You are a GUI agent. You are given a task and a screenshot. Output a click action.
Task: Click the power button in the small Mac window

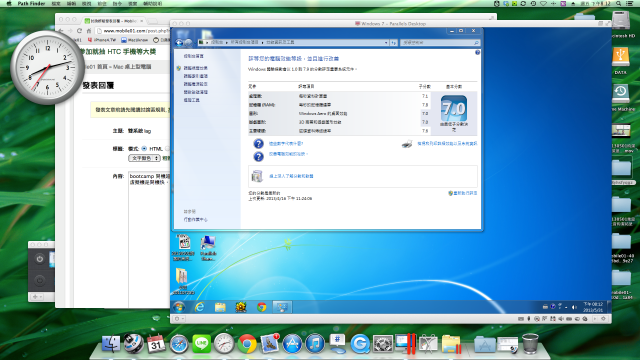[x=40, y=259]
